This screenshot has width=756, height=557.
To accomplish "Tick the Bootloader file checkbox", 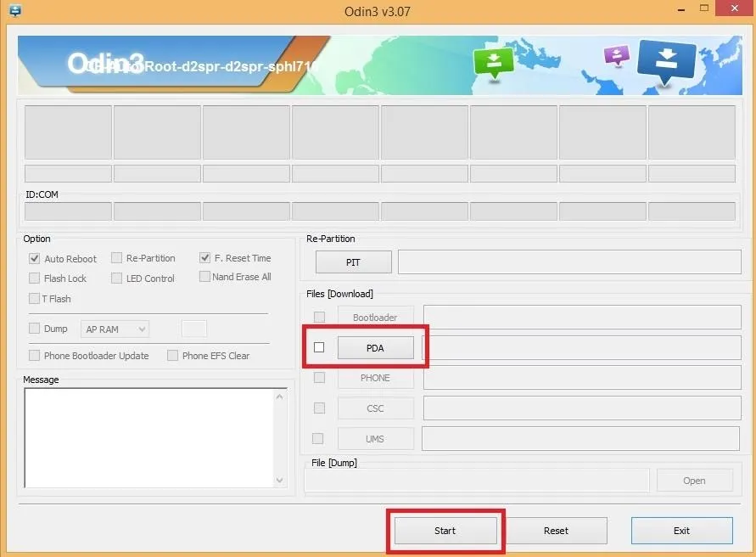I will click(x=319, y=317).
